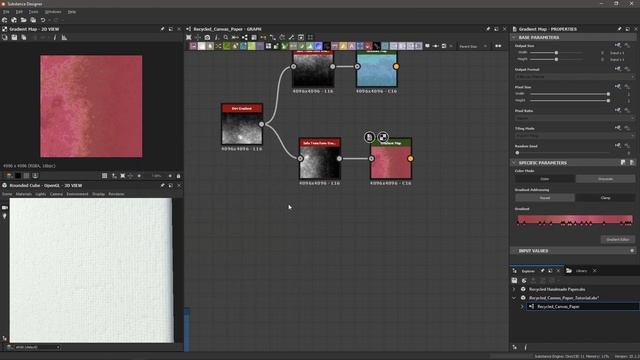Collapse the Specific Parameters section

coord(514,162)
